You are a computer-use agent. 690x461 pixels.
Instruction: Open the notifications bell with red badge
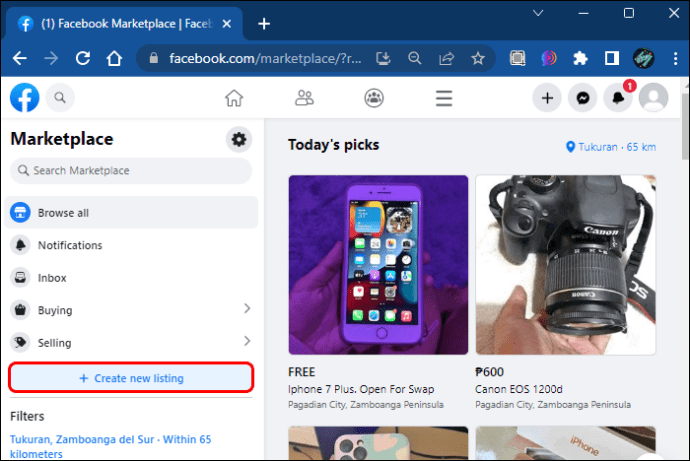click(x=618, y=98)
